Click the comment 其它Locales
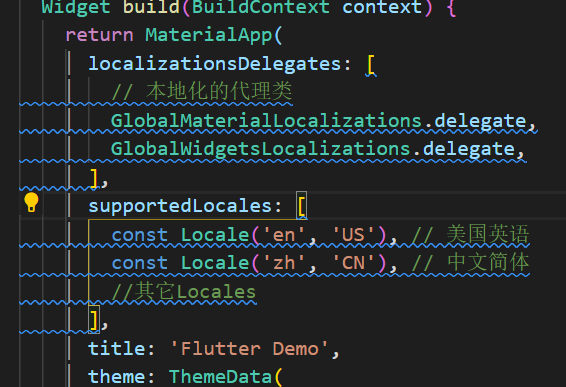The width and height of the screenshot is (566, 387). (184, 292)
